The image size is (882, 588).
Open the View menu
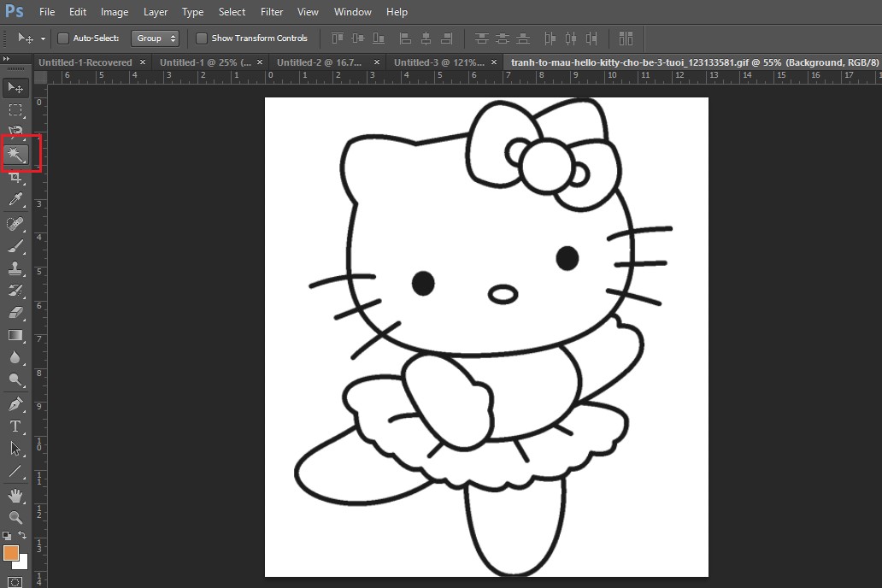[308, 12]
